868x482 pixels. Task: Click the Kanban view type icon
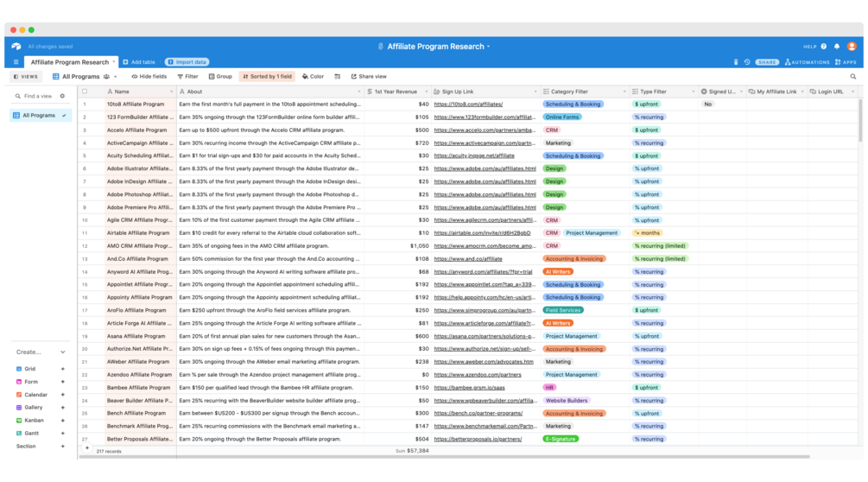click(x=19, y=420)
